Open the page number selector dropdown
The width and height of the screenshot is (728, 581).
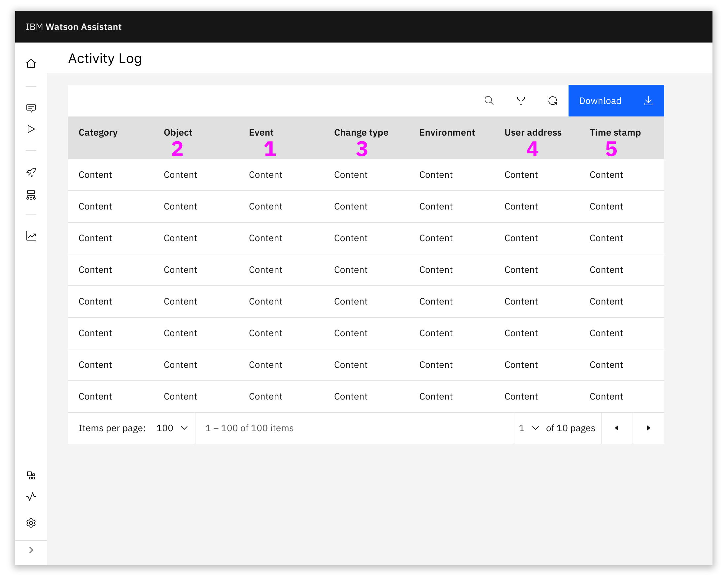click(529, 428)
